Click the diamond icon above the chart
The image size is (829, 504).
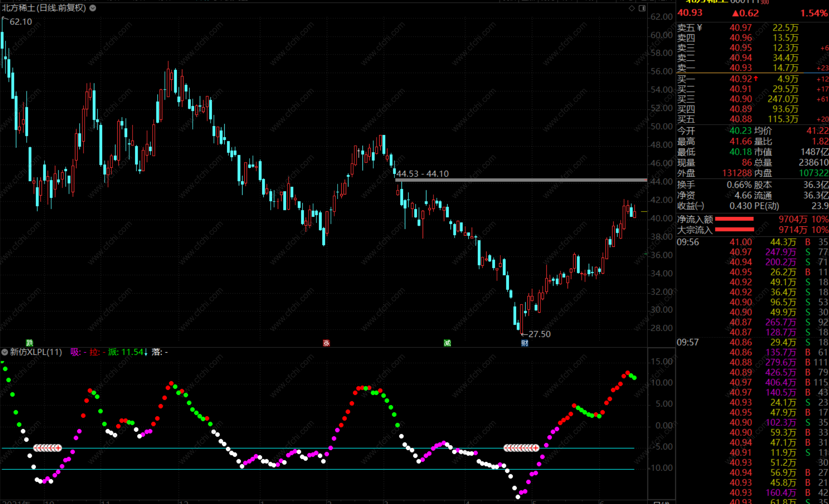[x=631, y=8]
